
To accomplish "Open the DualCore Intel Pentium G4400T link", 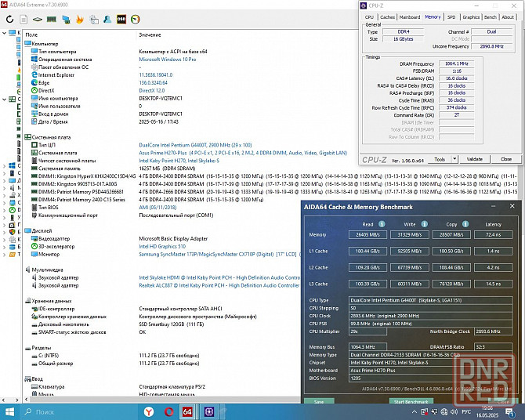I will pyautogui.click(x=195, y=145).
